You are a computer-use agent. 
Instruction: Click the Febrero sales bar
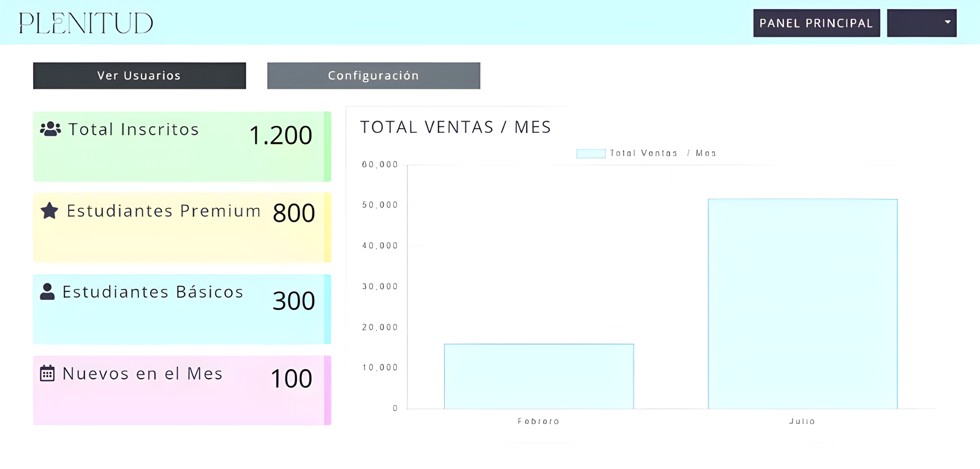pos(538,377)
